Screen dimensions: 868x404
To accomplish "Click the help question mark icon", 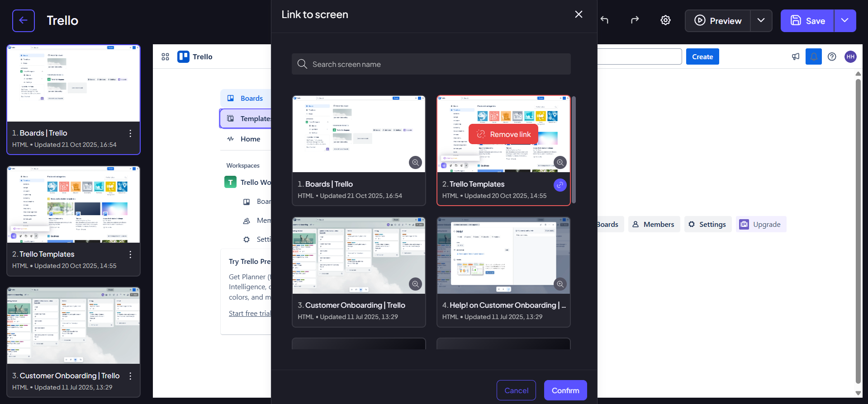I will point(832,56).
